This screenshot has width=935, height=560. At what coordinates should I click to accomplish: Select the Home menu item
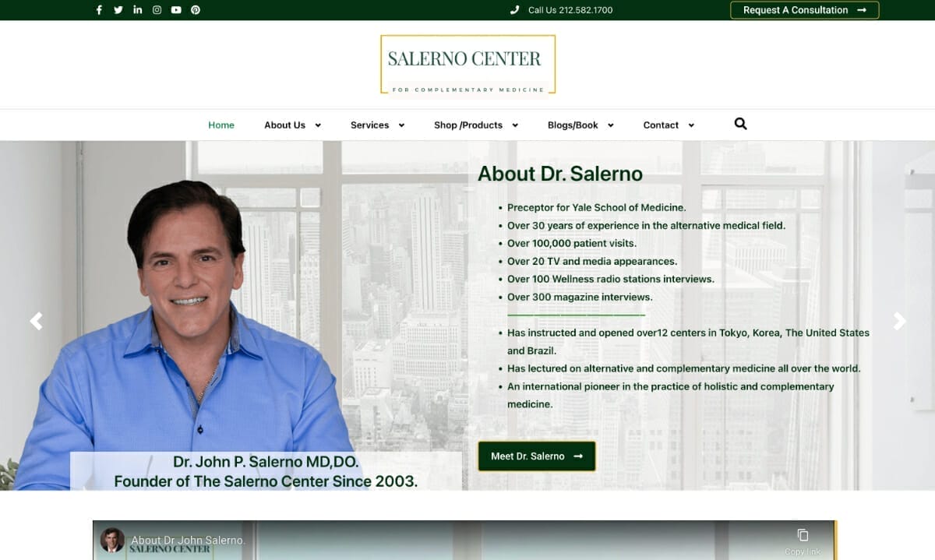(221, 125)
